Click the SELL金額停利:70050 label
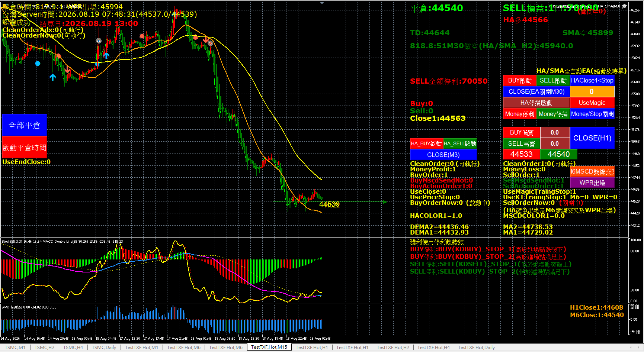 [449, 81]
